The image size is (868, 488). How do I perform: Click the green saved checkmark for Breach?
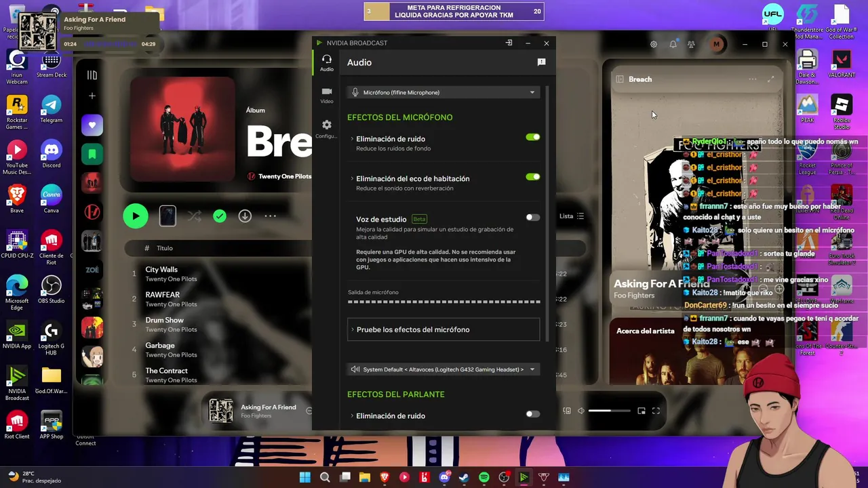pos(220,216)
